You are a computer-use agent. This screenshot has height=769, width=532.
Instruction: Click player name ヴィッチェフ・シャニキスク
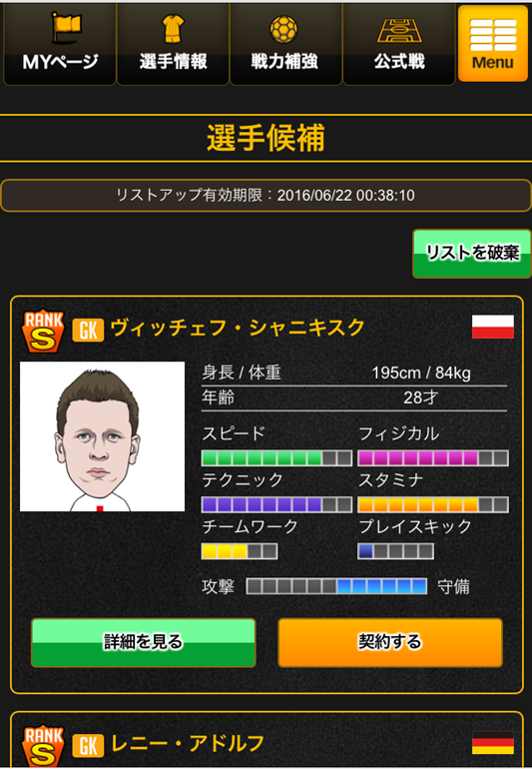(x=238, y=328)
